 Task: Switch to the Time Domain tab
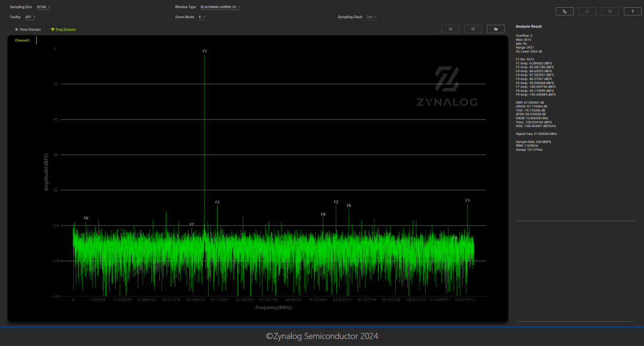pyautogui.click(x=28, y=29)
